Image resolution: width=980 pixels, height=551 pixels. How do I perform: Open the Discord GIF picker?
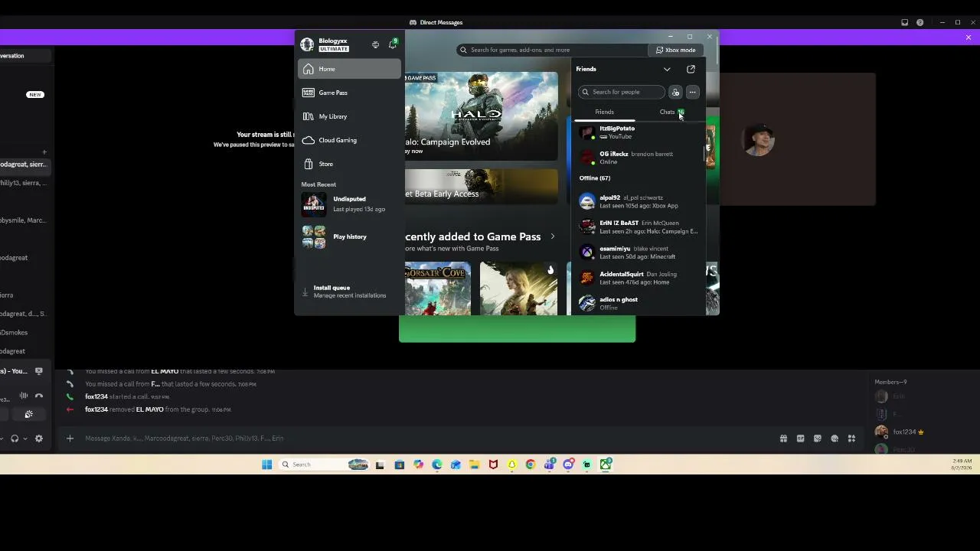(x=800, y=439)
